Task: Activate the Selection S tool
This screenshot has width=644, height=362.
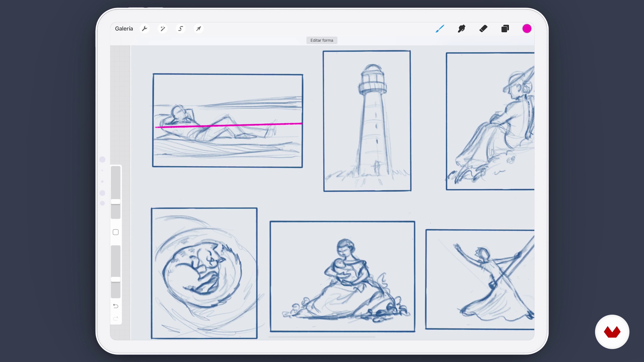Action: click(x=180, y=28)
